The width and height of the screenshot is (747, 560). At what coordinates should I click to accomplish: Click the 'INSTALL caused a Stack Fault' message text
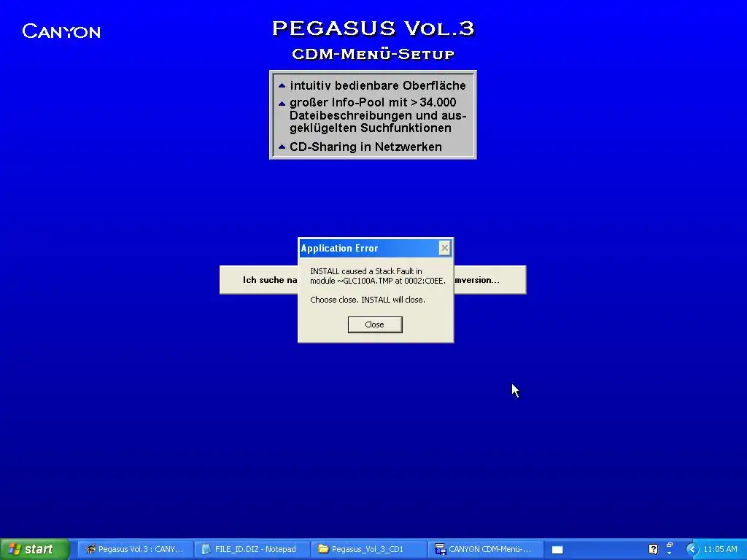point(378,276)
